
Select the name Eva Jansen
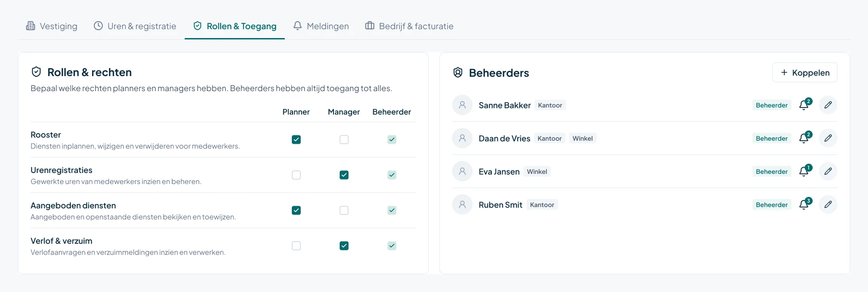point(499,172)
